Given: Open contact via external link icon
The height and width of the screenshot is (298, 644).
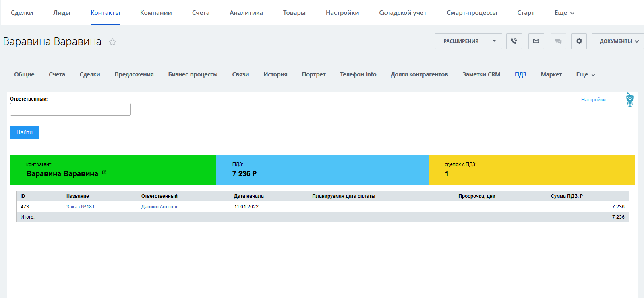Looking at the screenshot, I should pos(104,172).
